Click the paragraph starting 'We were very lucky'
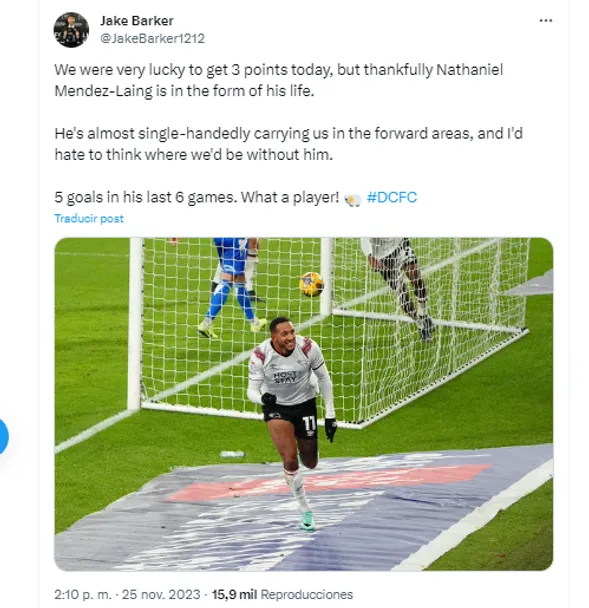The image size is (589, 608). click(x=279, y=80)
